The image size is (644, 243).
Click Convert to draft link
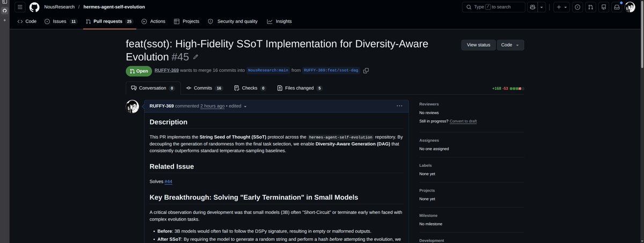coord(463,121)
